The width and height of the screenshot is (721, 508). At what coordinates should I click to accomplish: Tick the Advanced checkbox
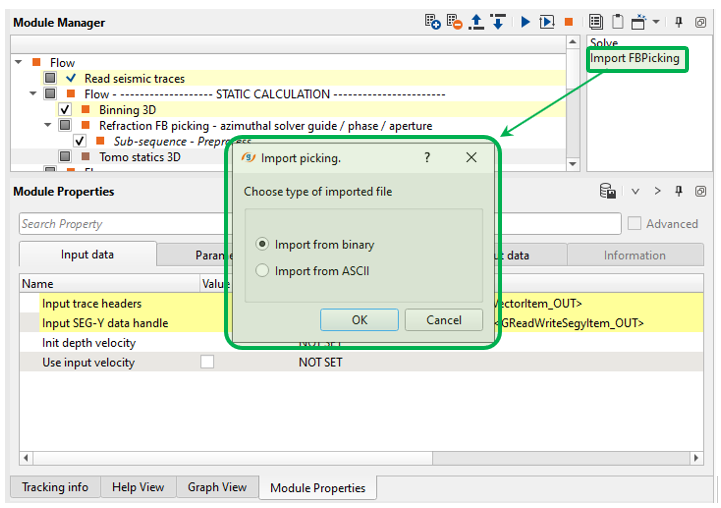pos(634,224)
